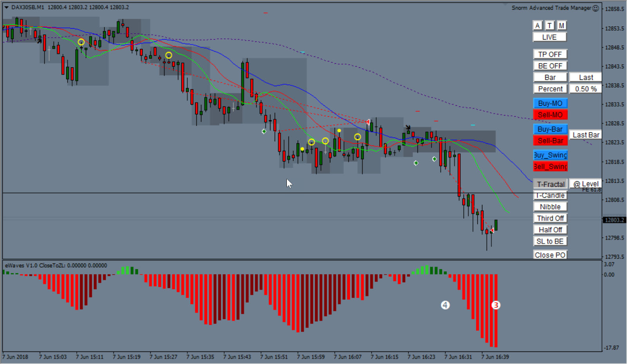Click the red Sell-MO button

pyautogui.click(x=550, y=115)
